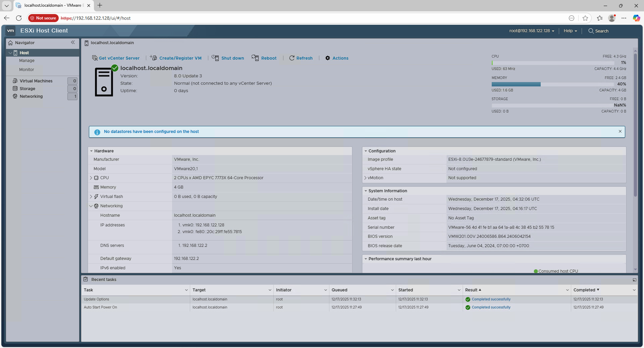Open the Help dropdown menu
Screen dimensions: 644x348
(570, 31)
